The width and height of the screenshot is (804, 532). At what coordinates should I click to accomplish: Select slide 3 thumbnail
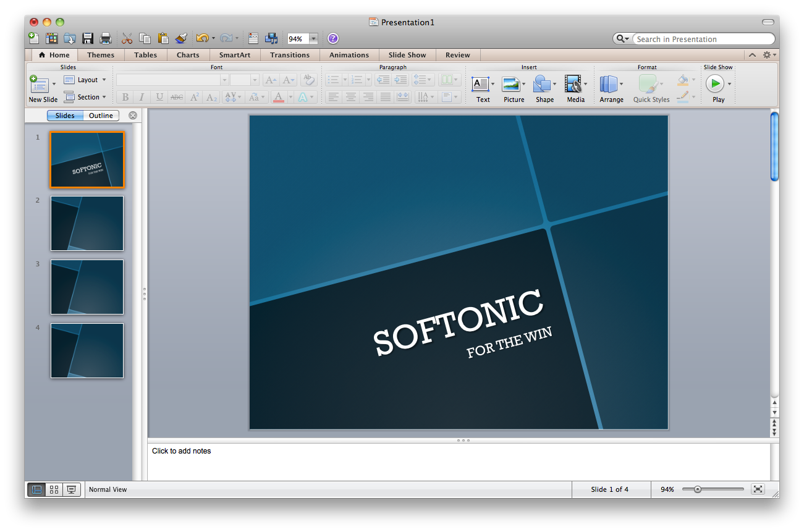pyautogui.click(x=87, y=287)
